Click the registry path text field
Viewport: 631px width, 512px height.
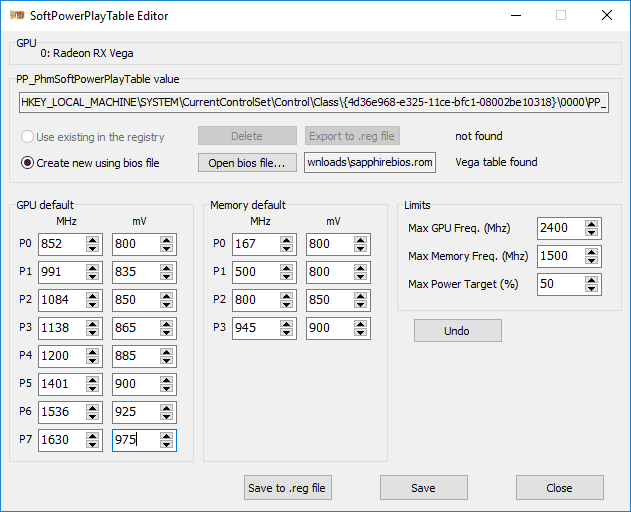tap(313, 103)
